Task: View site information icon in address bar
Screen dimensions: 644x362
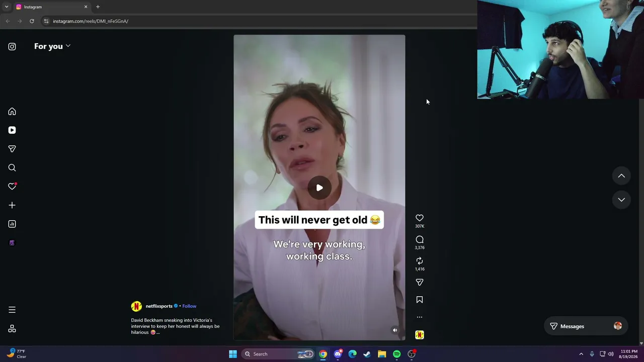Action: click(x=46, y=21)
